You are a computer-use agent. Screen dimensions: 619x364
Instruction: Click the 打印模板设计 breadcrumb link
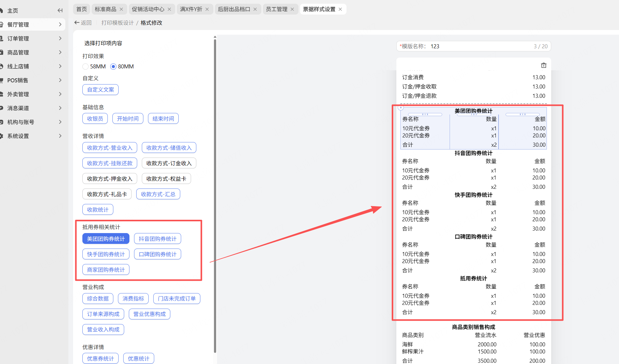117,23
